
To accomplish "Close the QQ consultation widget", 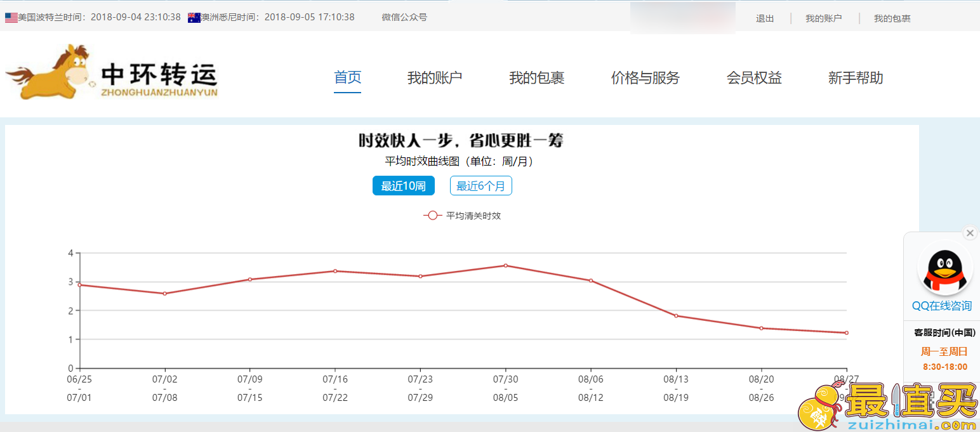I will (x=970, y=233).
